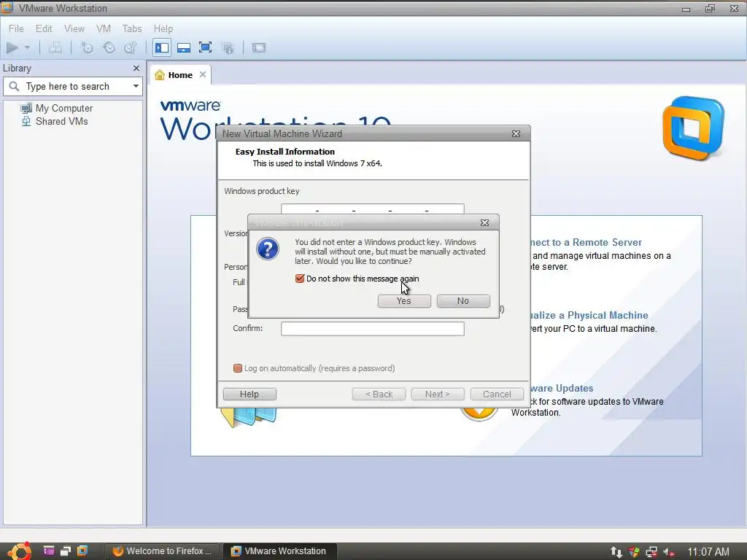Screen dimensions: 747x560
Task: Switch to the Home tab
Action: coord(180,75)
